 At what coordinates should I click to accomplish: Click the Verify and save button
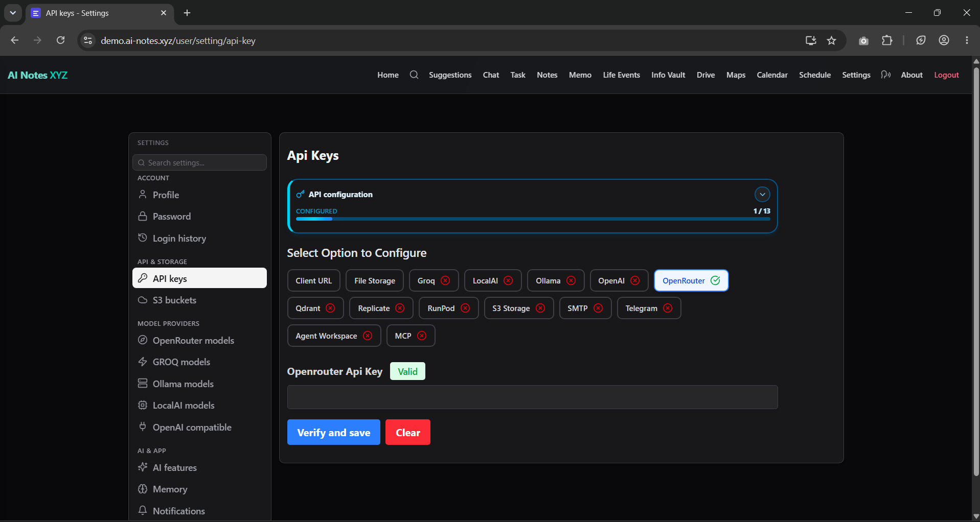pyautogui.click(x=333, y=432)
